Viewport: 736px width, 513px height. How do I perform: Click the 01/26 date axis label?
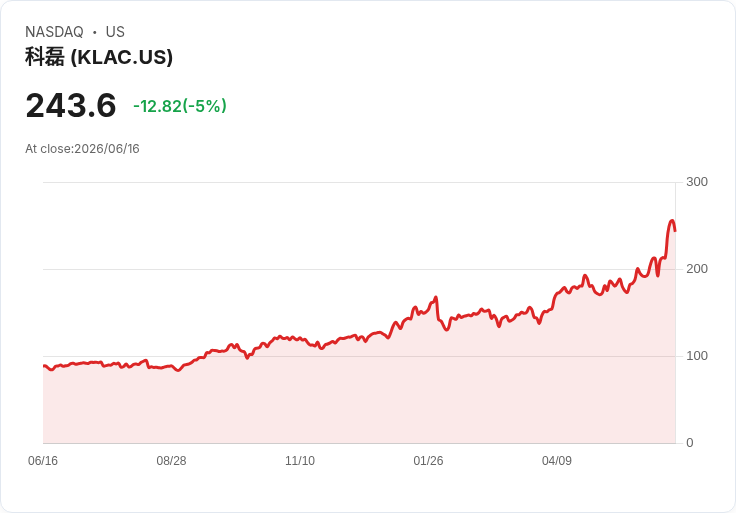[428, 461]
